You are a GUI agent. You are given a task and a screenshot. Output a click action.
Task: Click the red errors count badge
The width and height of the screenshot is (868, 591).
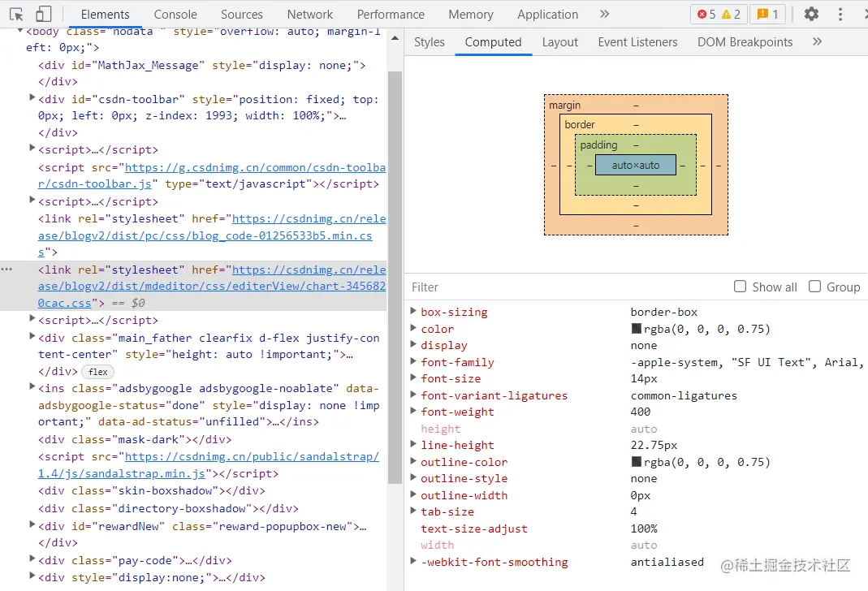pos(706,15)
